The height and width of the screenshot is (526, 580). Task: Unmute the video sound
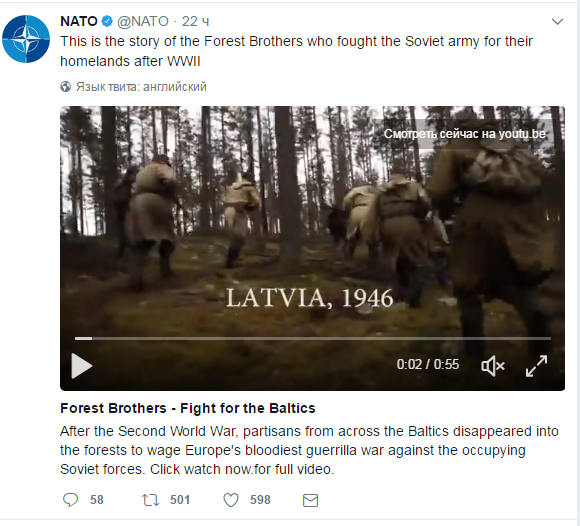[x=493, y=366]
